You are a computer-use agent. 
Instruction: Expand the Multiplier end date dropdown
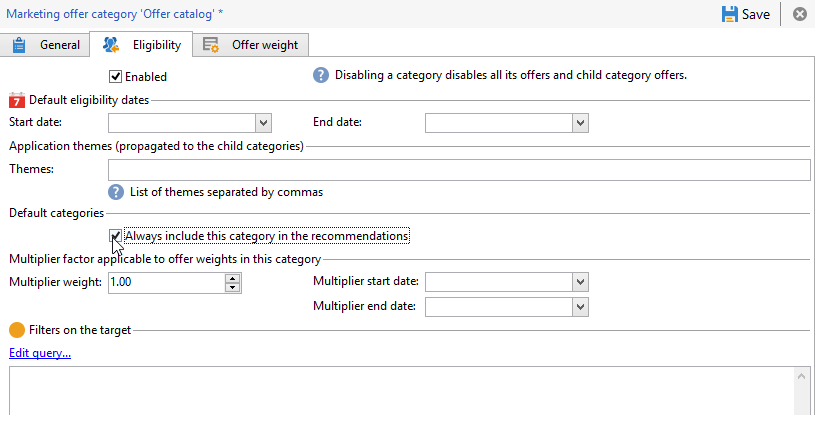coord(580,307)
